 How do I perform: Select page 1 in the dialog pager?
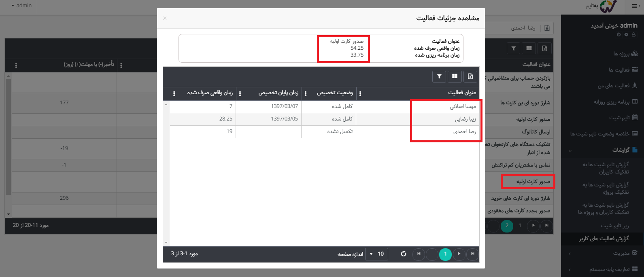tap(445, 254)
